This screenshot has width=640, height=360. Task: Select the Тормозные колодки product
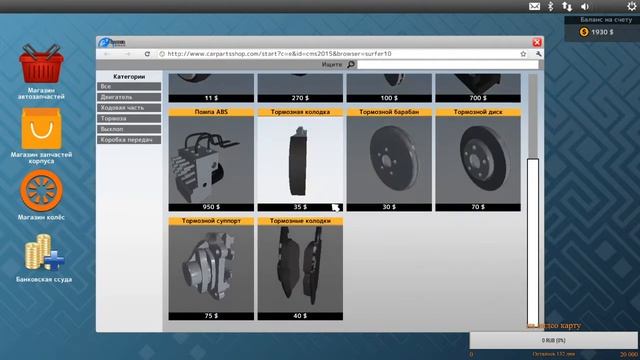click(x=300, y=269)
